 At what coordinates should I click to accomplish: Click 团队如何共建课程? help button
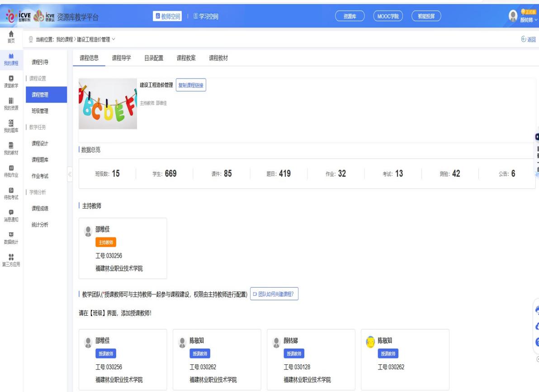coord(274,294)
